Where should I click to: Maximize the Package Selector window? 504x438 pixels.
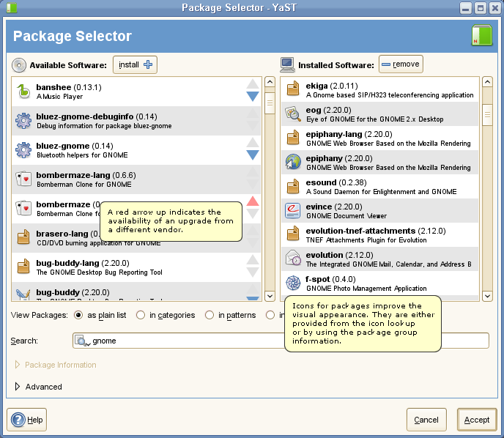tap(481, 8)
